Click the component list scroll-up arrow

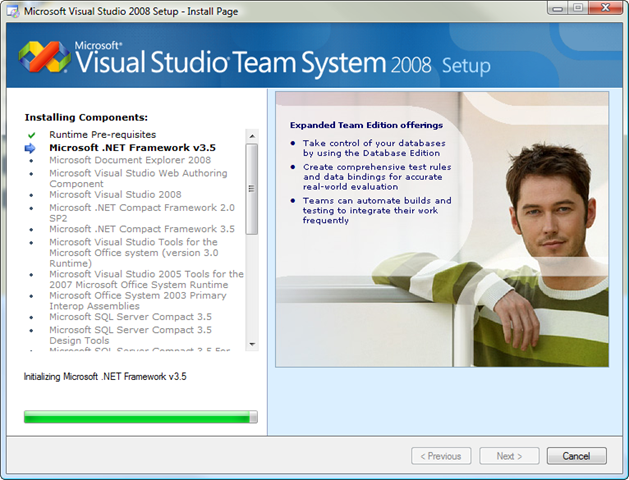click(252, 136)
